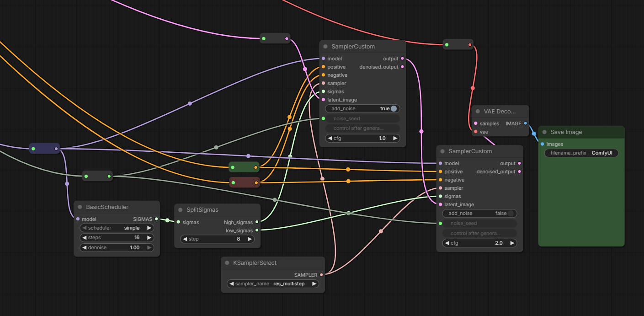Collapse the BasicScheduler node via its title dot
644x316 pixels.
click(x=80, y=207)
